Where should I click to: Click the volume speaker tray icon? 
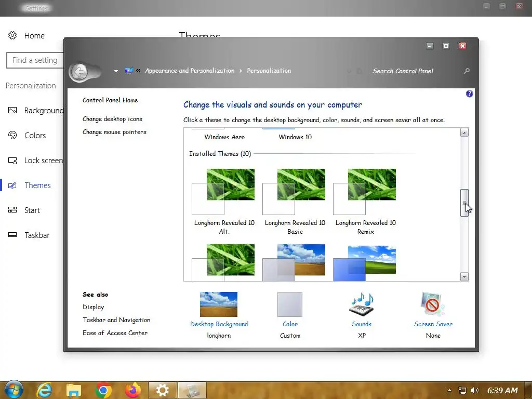[475, 391]
